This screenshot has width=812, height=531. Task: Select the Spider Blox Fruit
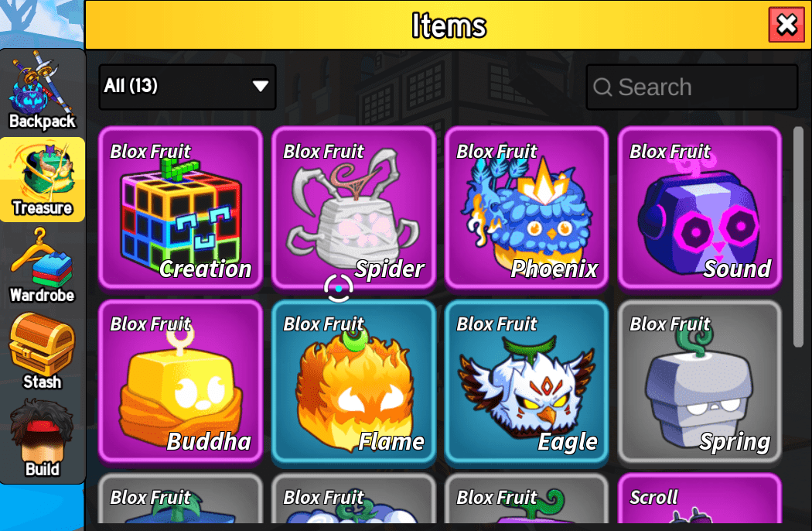(353, 207)
